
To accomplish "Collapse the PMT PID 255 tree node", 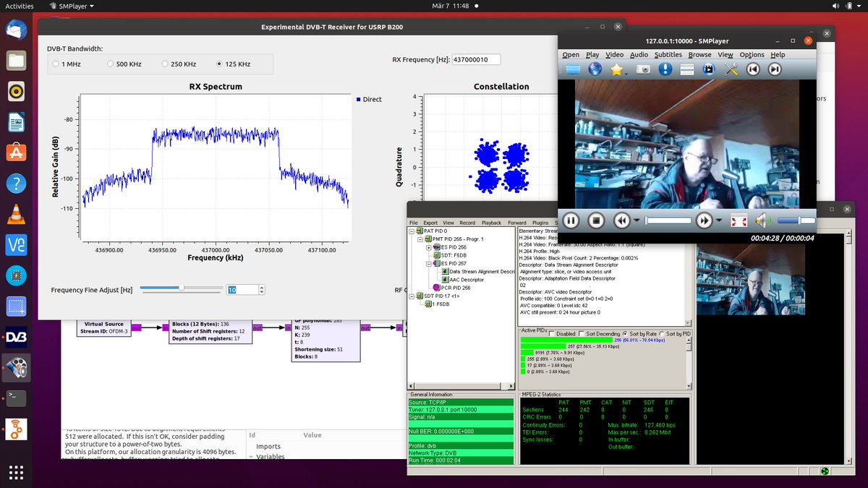I will 421,239.
